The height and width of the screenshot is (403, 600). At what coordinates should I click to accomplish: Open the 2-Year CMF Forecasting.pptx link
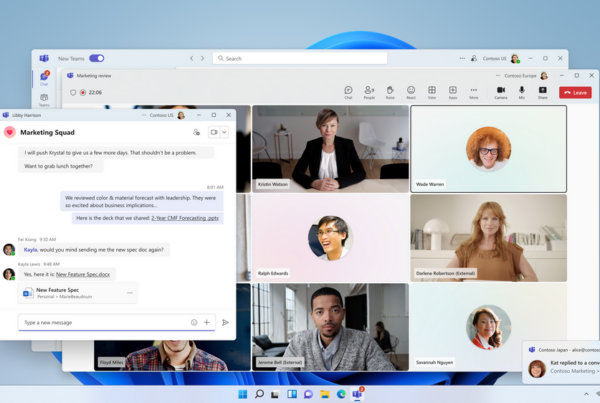pyautogui.click(x=185, y=218)
